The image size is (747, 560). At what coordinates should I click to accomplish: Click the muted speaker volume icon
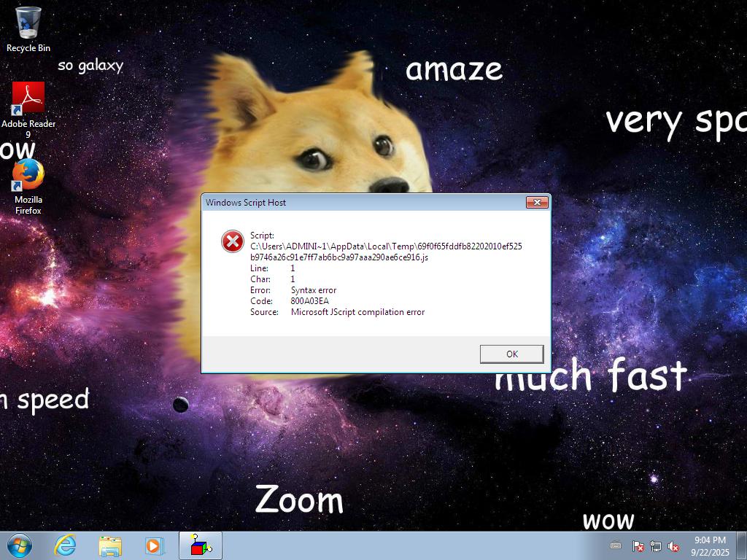pos(673,546)
